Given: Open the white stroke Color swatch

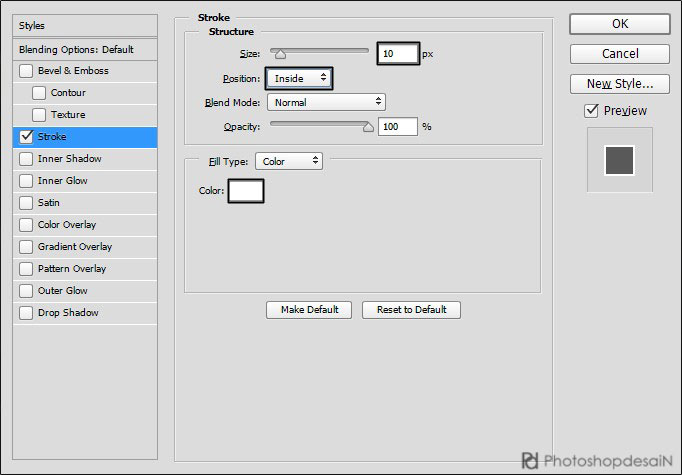Looking at the screenshot, I should pyautogui.click(x=246, y=191).
